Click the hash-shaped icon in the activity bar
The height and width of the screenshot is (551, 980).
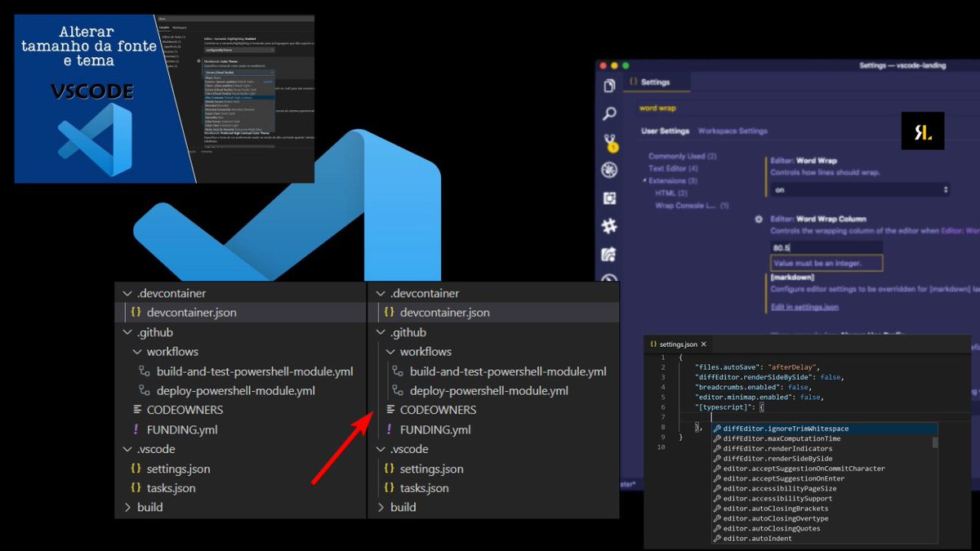pos(609,226)
